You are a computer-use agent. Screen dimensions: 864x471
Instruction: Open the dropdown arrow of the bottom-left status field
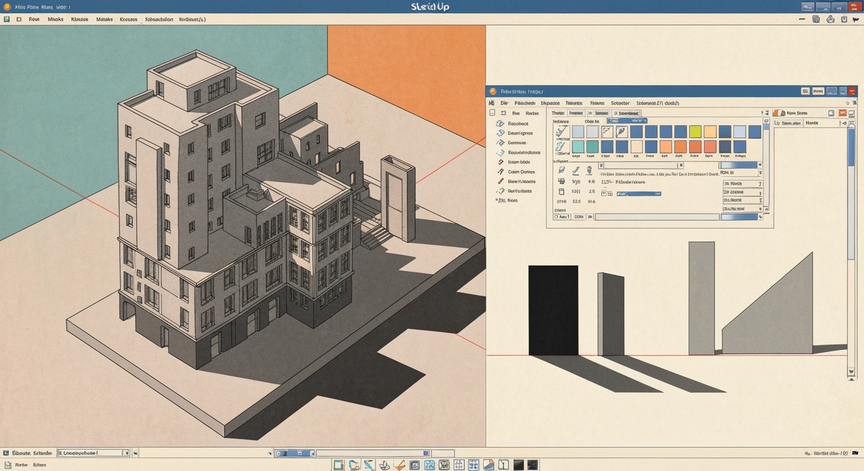click(x=126, y=453)
